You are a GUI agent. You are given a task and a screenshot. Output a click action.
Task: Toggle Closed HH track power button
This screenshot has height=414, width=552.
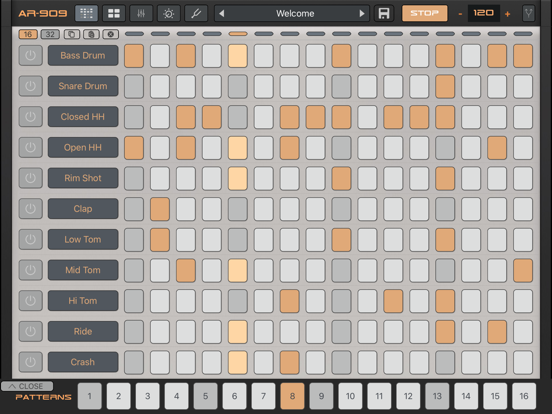point(31,117)
